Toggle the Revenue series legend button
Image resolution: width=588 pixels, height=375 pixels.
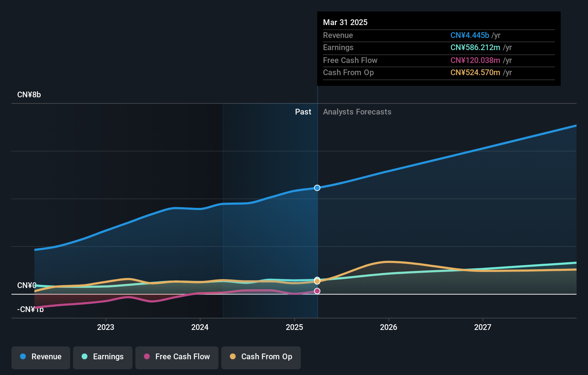click(41, 357)
